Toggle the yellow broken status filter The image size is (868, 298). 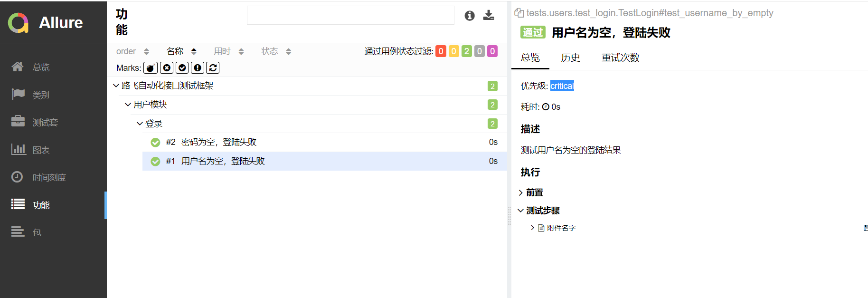pos(454,51)
